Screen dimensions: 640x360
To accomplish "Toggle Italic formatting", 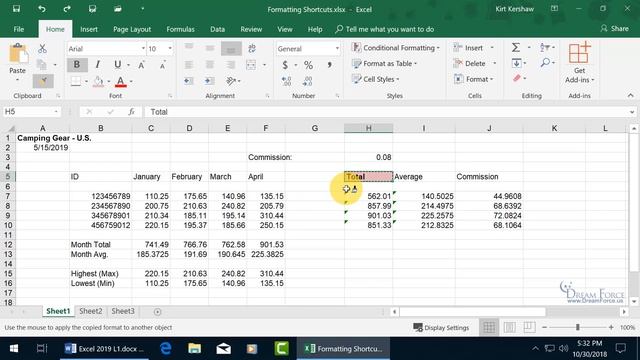I will [98, 64].
